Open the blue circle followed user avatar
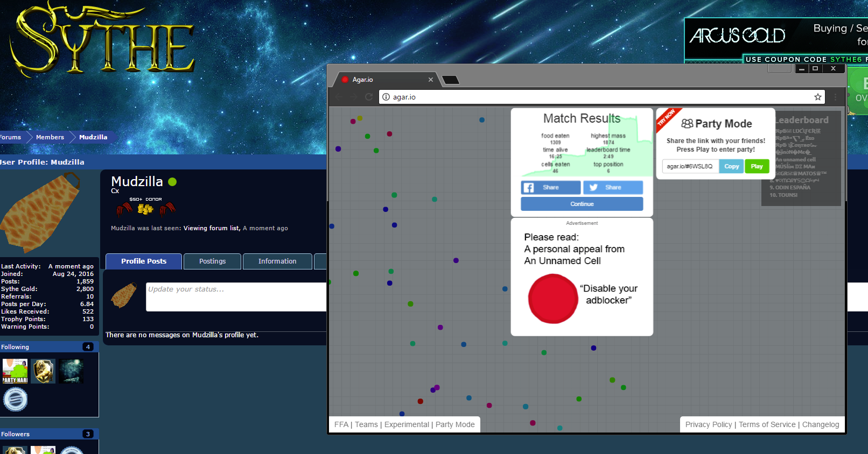868x454 pixels. 15,399
